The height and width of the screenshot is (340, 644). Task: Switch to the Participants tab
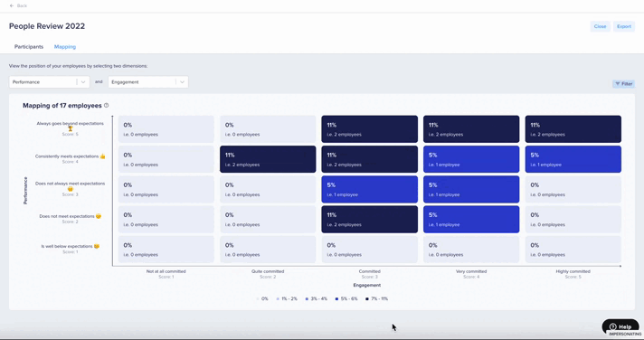coord(29,47)
